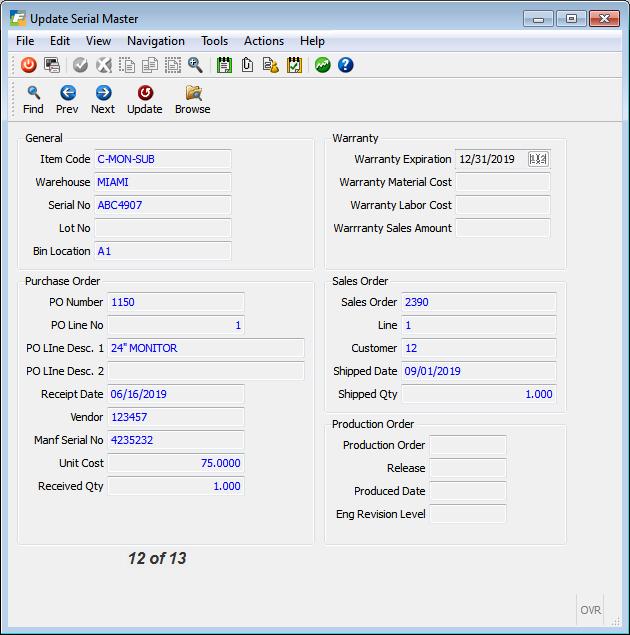The image size is (630, 635).
Task: Click empty PO Line Desc. 2 field
Action: 206,371
